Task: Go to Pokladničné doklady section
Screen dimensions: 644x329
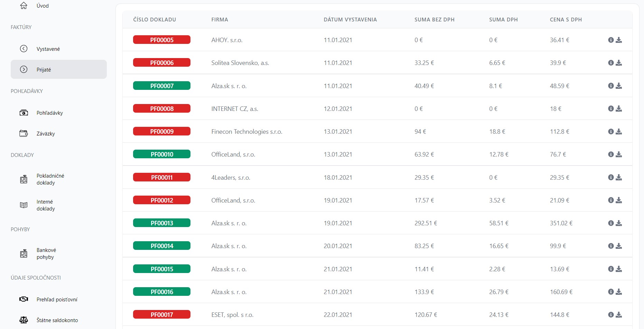Action: point(50,179)
